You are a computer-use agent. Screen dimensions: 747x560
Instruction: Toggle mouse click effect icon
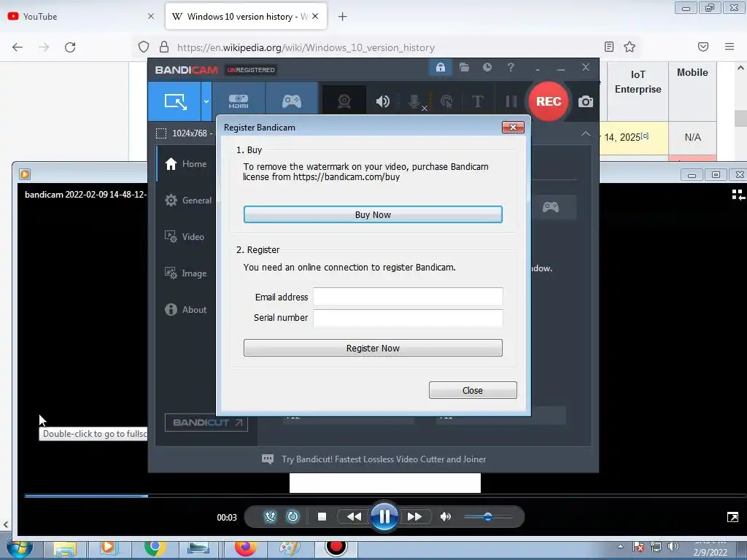[x=446, y=101]
